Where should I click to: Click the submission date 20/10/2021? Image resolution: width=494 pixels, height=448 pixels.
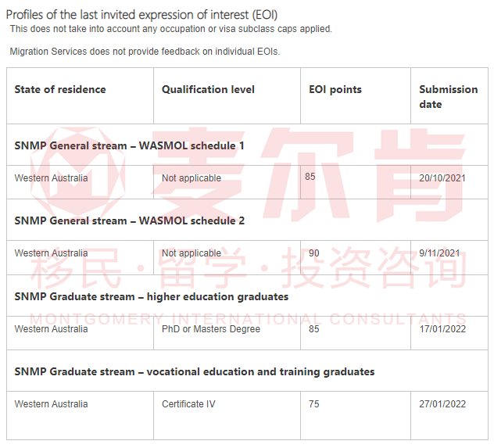pyautogui.click(x=442, y=178)
